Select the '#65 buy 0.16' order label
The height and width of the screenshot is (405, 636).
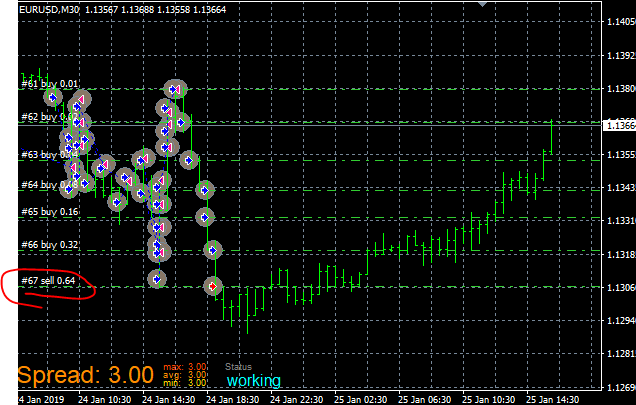[x=49, y=212]
